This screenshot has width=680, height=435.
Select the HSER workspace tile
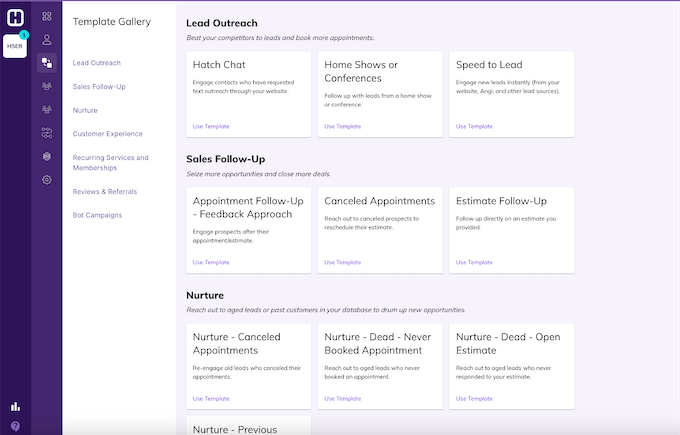pos(15,46)
